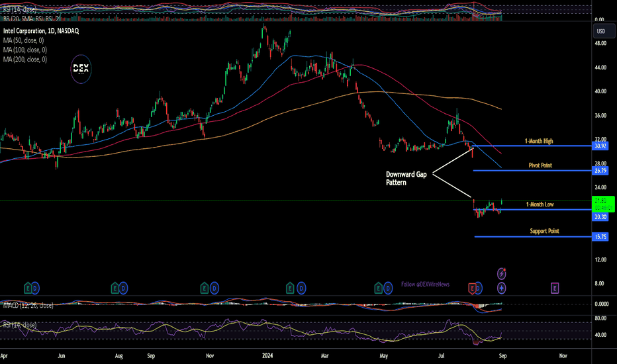Click the May label on time axis
The height and width of the screenshot is (364, 617).
[384, 356]
